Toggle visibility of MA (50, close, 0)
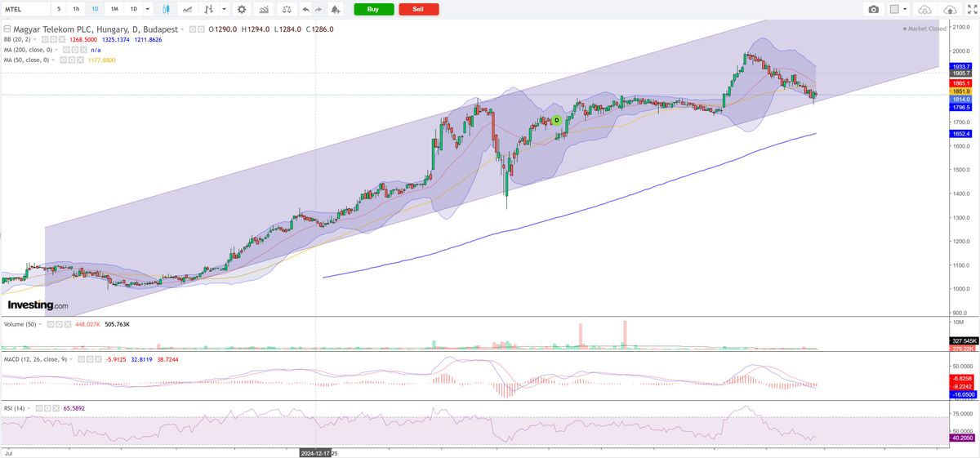This screenshot has width=980, height=458. [x=63, y=60]
